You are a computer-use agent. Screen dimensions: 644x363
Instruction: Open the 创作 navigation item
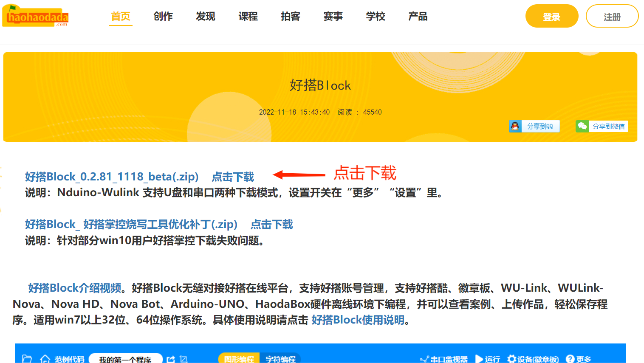[x=163, y=17]
